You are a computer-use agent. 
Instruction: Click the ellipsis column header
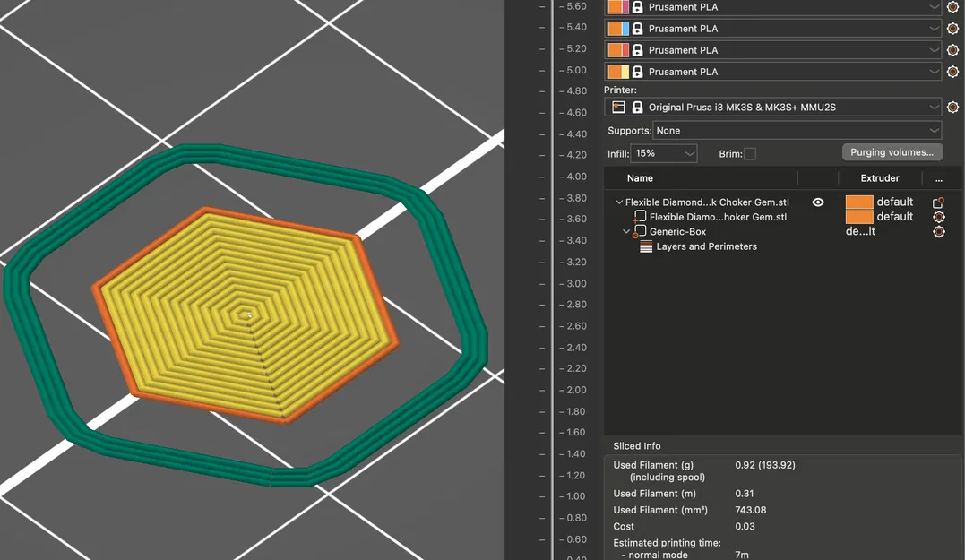pos(938,178)
